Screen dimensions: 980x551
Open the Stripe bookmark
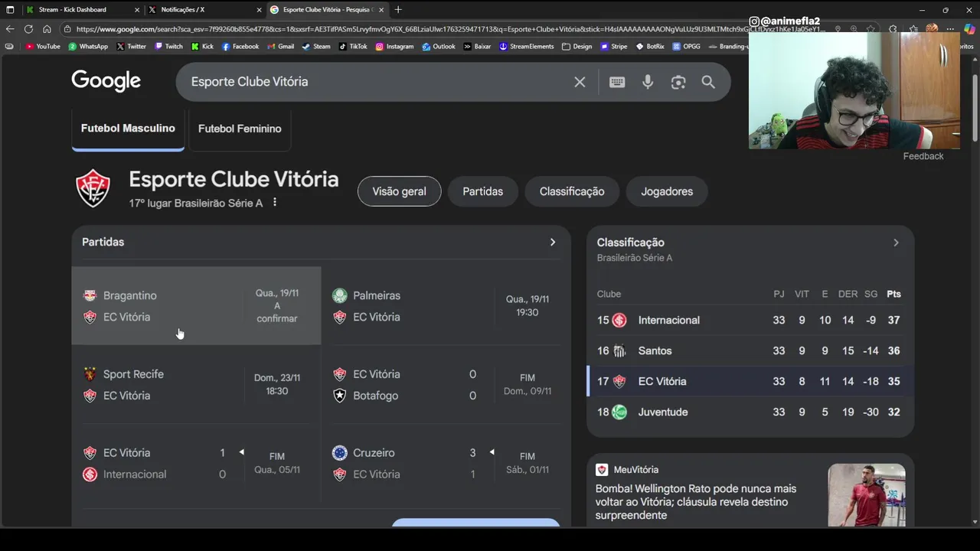[613, 46]
